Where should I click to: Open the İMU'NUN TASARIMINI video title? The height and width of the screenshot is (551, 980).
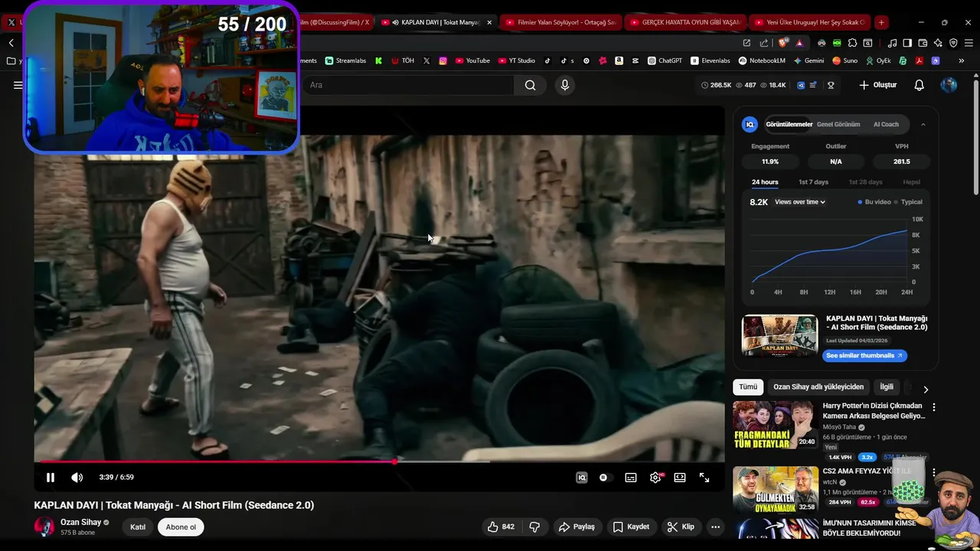point(869,528)
